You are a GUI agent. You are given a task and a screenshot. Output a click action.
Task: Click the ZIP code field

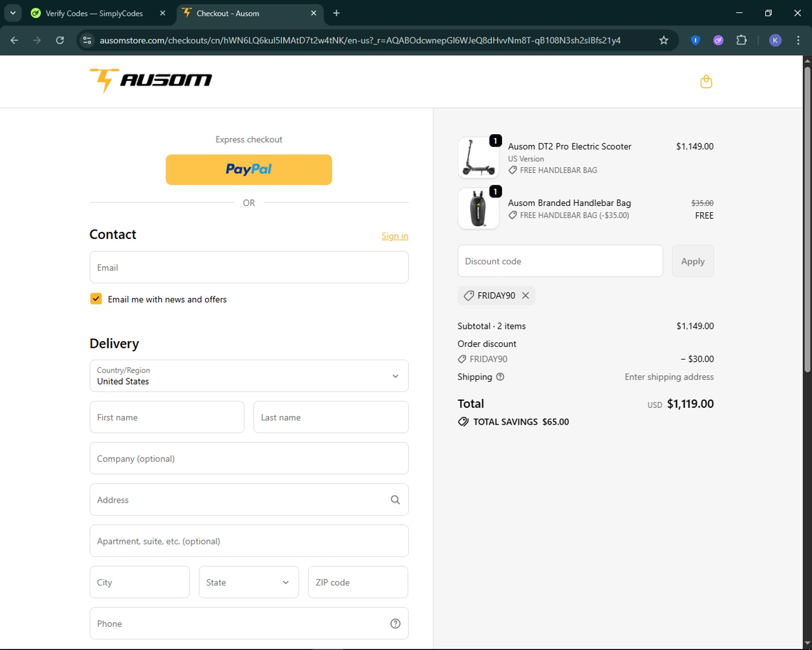(x=358, y=582)
